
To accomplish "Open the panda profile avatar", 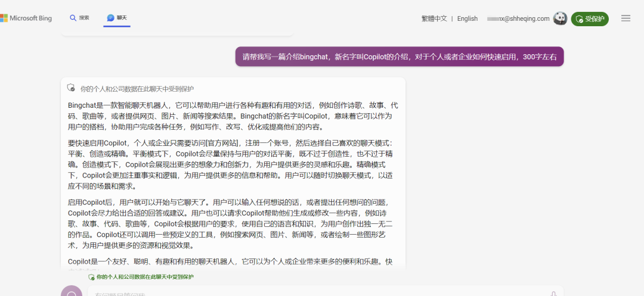I will 560,18.
